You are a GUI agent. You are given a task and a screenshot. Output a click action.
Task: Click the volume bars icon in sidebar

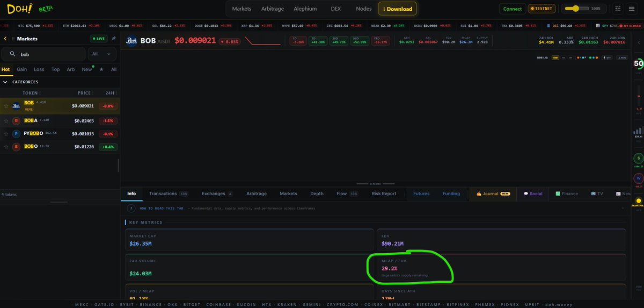638,131
